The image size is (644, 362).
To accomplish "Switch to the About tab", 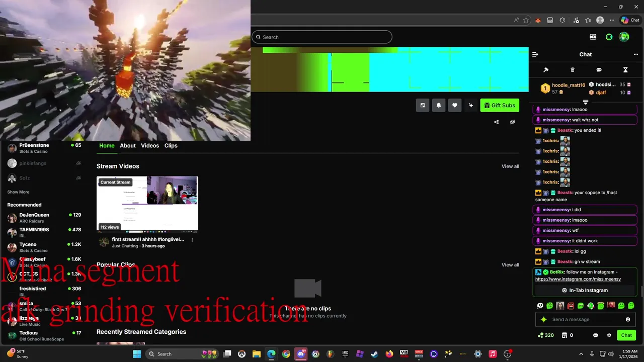I will [128, 145].
